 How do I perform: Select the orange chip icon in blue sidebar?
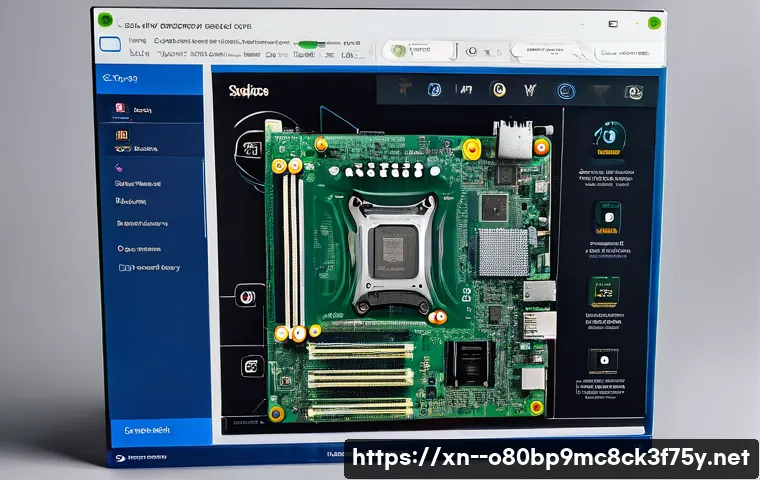click(x=122, y=136)
